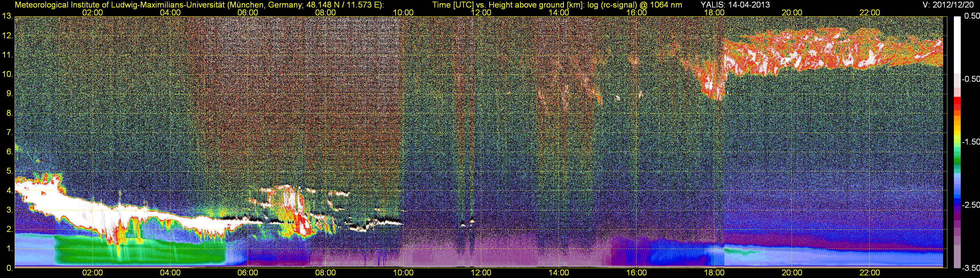The image size is (980, 278).
Task: Click height axis label 11
Action: click(x=7, y=55)
